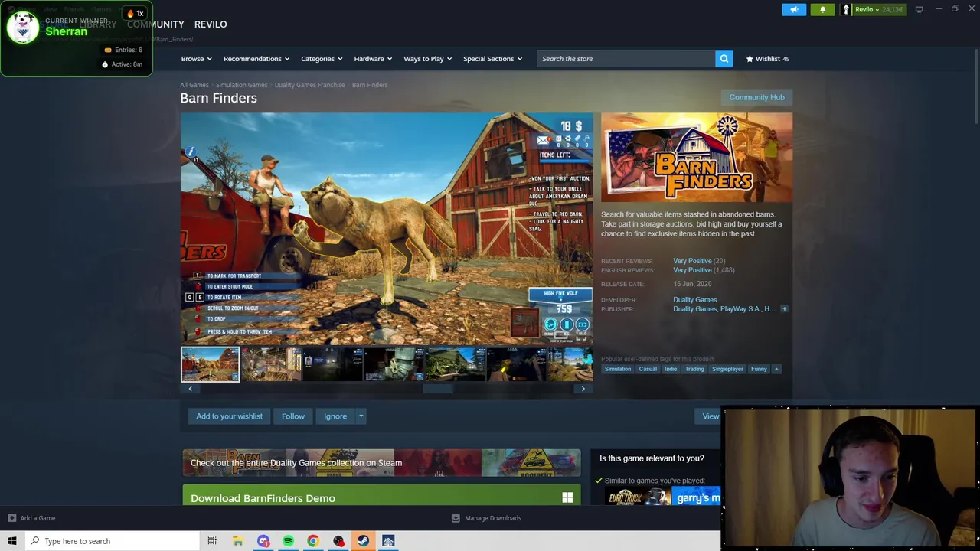Open the Windows Start menu

click(12, 541)
